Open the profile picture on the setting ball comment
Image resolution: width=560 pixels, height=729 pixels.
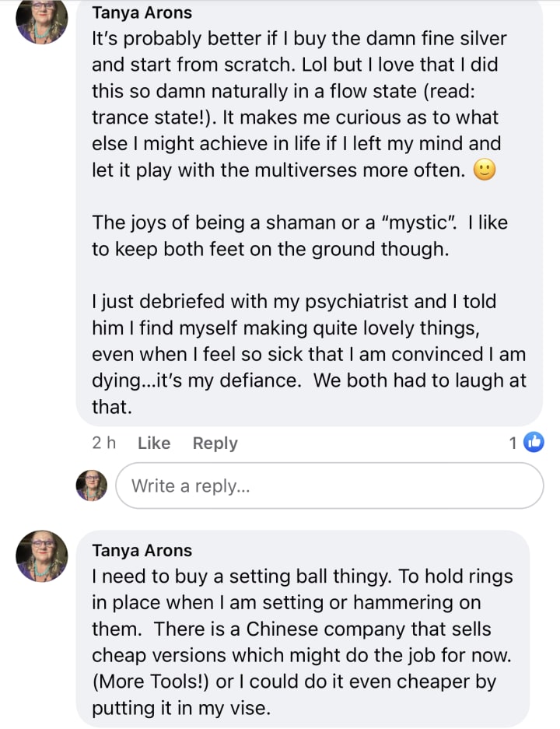(42, 557)
